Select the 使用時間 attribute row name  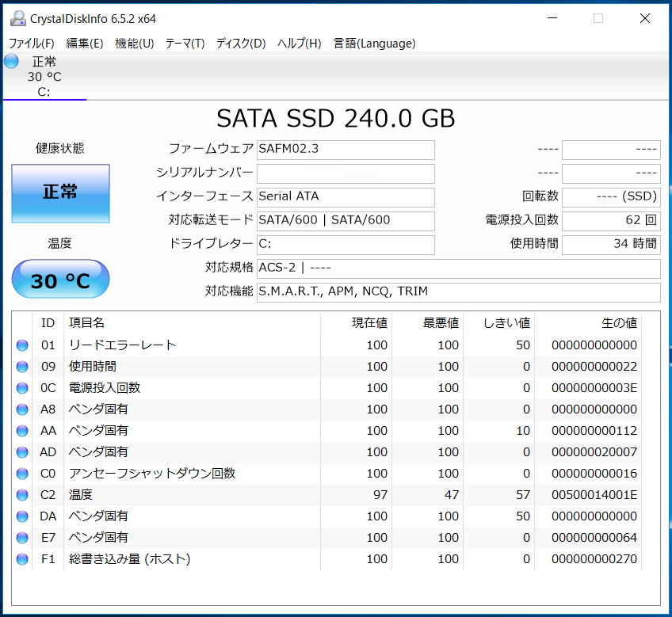coord(93,367)
